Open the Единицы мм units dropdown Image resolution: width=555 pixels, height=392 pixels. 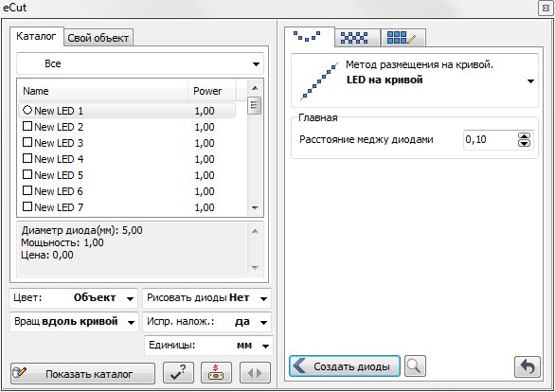click(x=208, y=346)
